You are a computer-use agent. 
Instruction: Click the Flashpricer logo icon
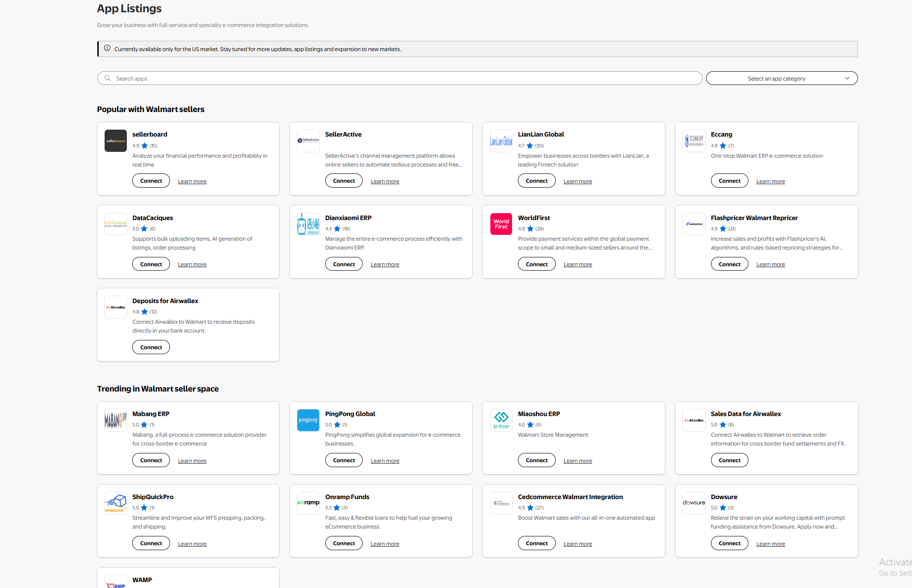pyautogui.click(x=694, y=224)
